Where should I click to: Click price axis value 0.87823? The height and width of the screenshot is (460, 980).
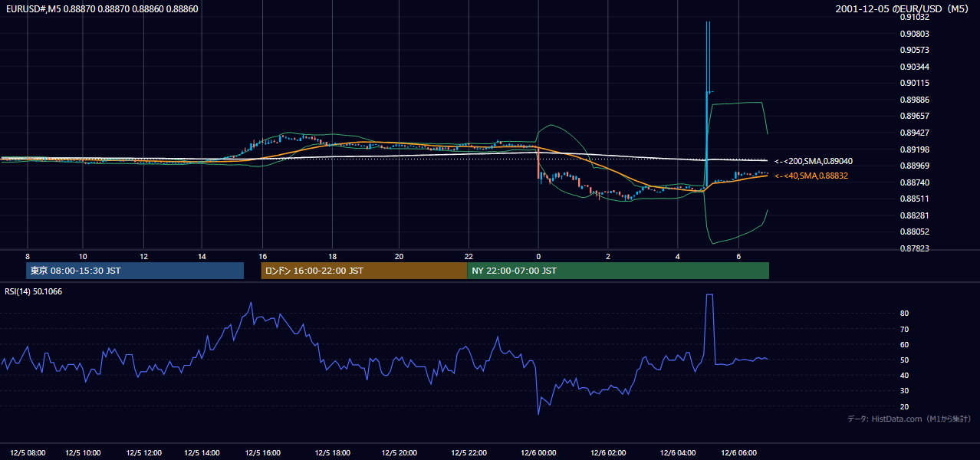pos(915,248)
